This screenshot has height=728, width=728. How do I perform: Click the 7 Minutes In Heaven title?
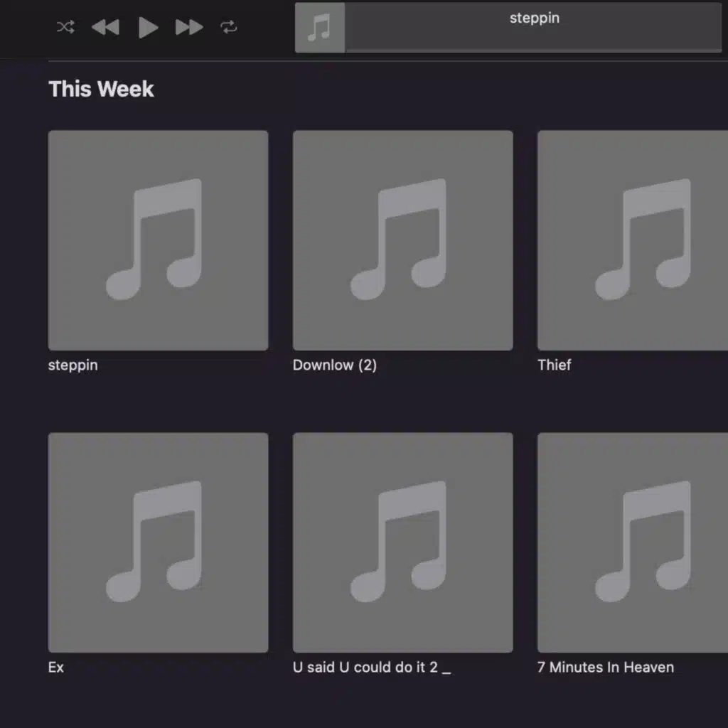tap(606, 667)
